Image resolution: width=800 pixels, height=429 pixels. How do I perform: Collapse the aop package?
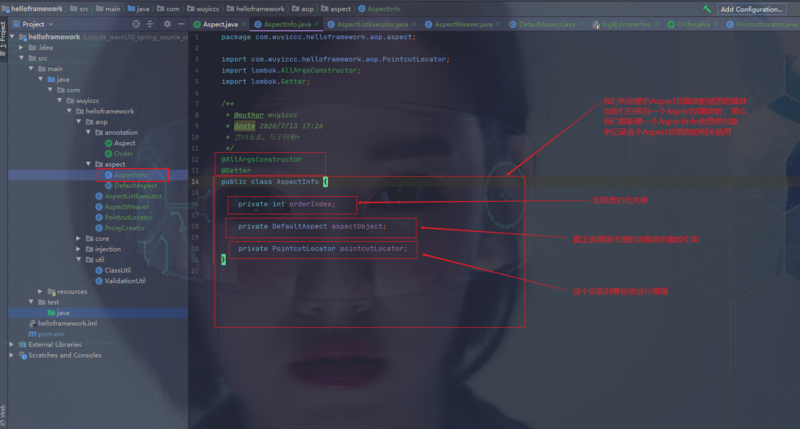pyautogui.click(x=79, y=121)
